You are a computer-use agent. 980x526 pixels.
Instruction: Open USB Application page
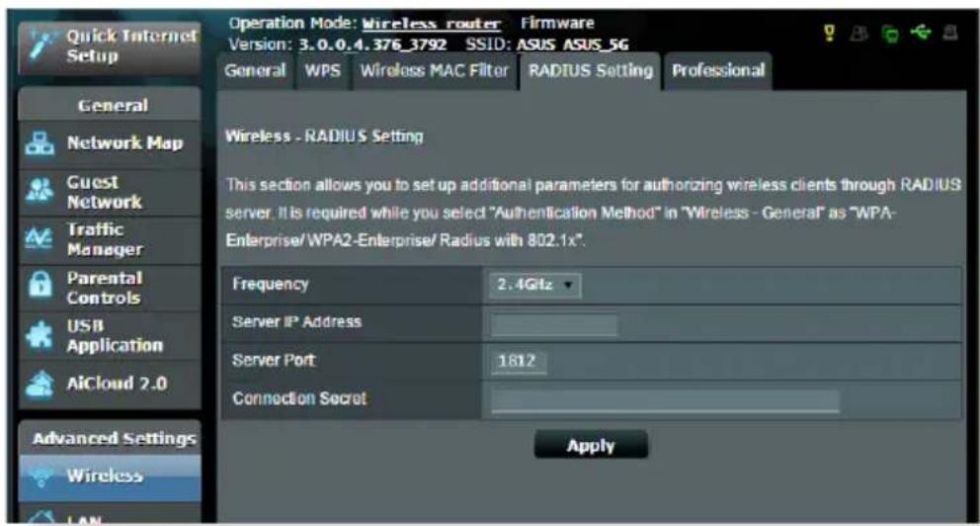110,336
